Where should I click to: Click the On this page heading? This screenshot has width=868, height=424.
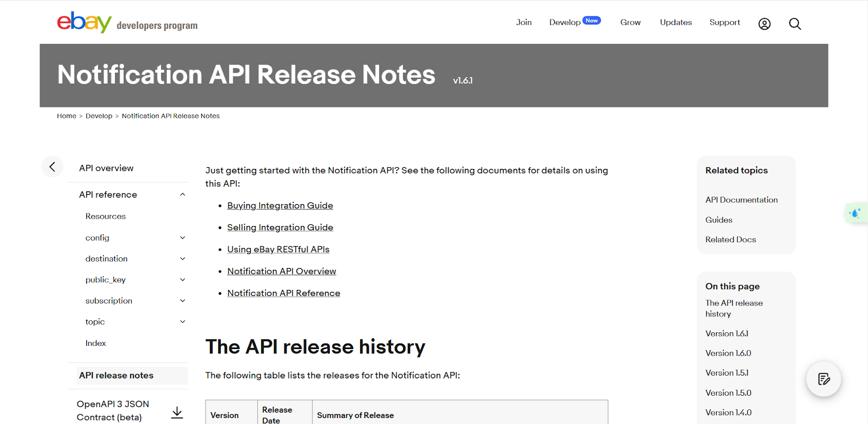tap(732, 286)
